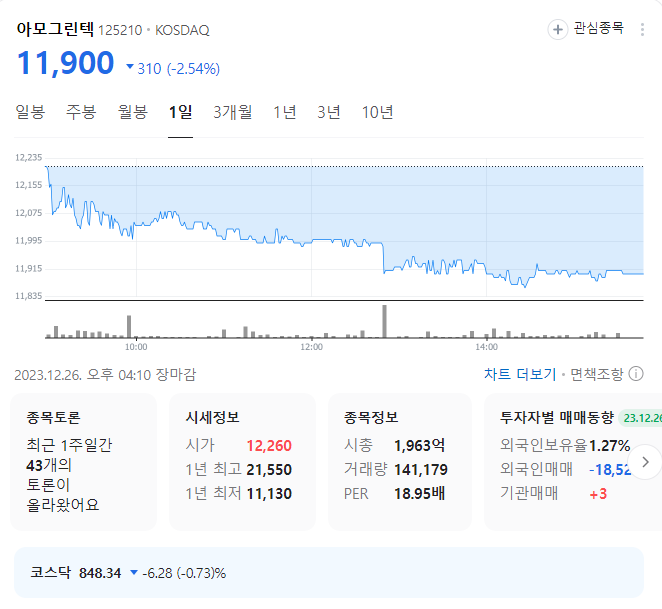
Task: Click the 코스닥 848.34 index bar
Action: click(x=329, y=573)
